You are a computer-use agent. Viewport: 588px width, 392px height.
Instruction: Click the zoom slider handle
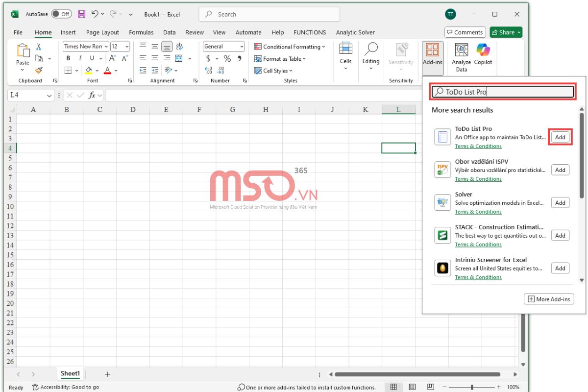coord(472,387)
